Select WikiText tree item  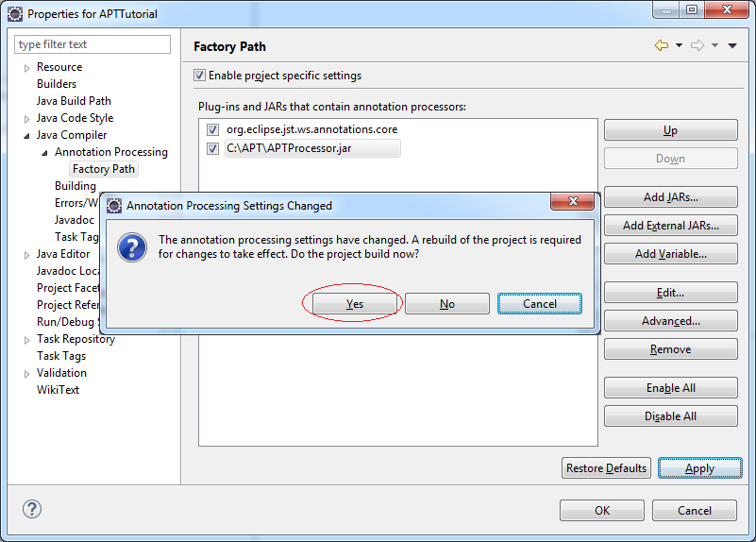(58, 390)
